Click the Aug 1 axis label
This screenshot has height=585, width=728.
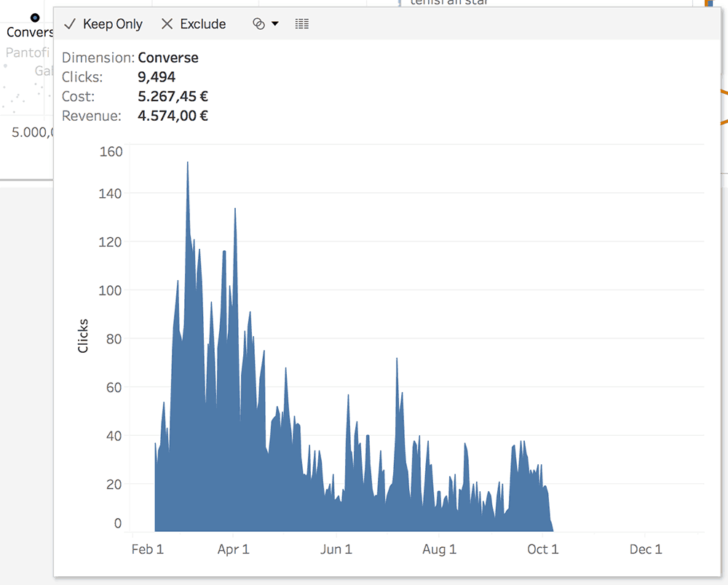[x=439, y=549]
